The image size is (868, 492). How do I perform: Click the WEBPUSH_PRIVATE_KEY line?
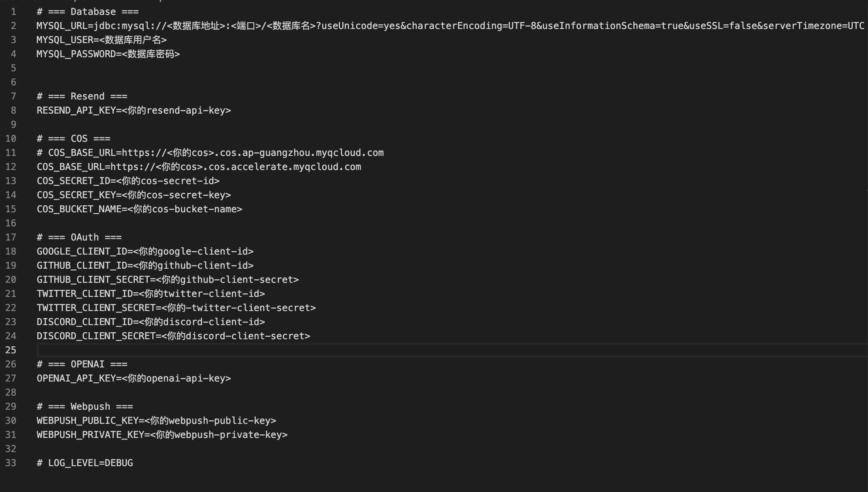pos(162,435)
